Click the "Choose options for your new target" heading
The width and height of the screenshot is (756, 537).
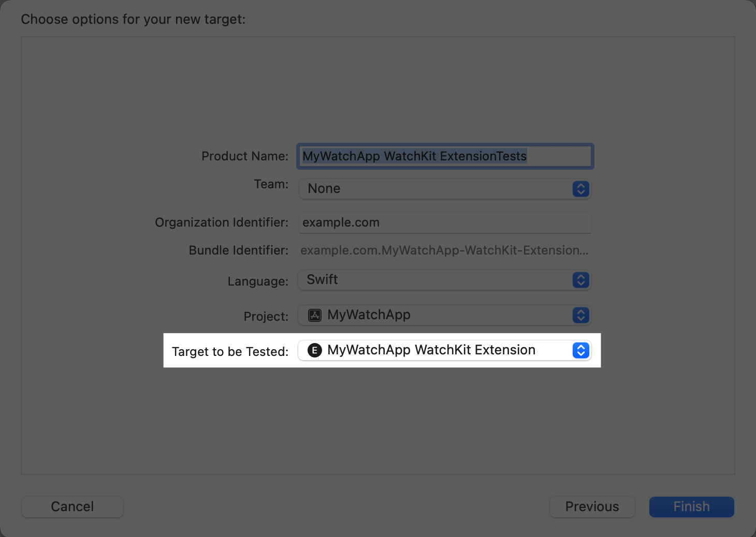tap(133, 19)
